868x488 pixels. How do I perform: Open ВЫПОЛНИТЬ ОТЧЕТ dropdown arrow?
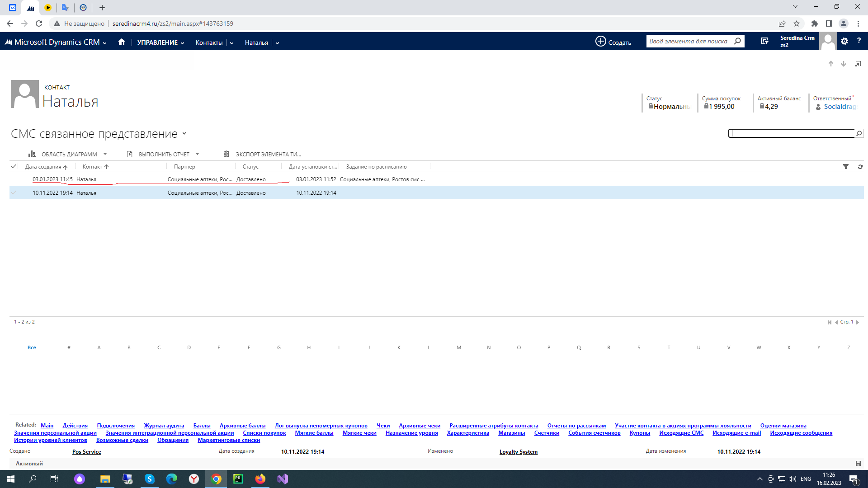(197, 154)
